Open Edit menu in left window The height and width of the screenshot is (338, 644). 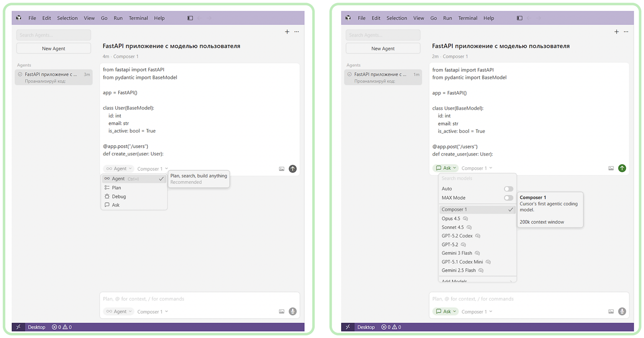click(47, 18)
